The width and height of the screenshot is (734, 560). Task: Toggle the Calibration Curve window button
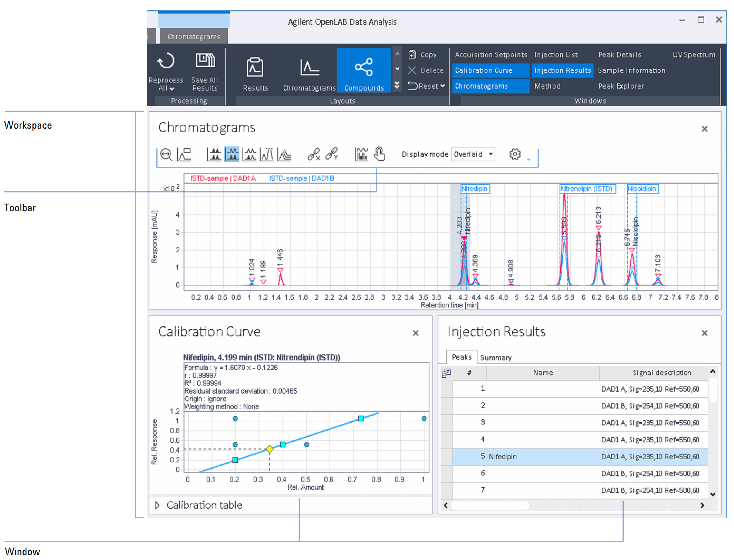click(x=491, y=71)
